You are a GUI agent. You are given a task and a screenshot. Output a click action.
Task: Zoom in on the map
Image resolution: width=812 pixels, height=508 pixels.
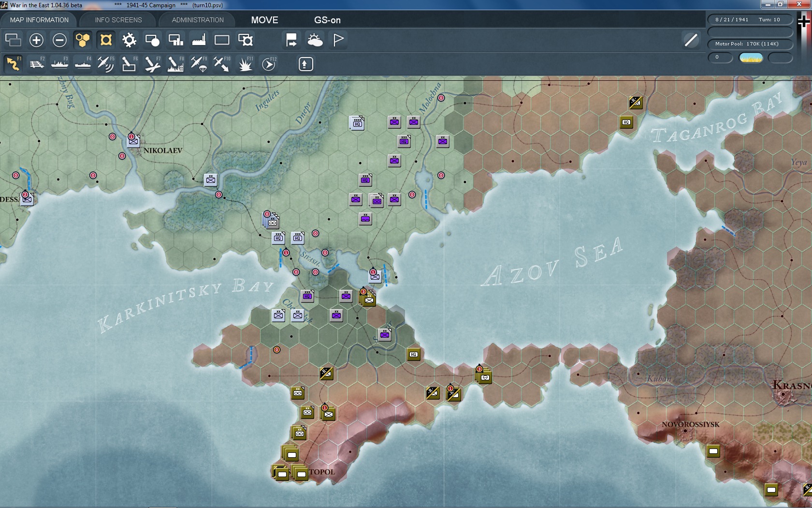36,40
